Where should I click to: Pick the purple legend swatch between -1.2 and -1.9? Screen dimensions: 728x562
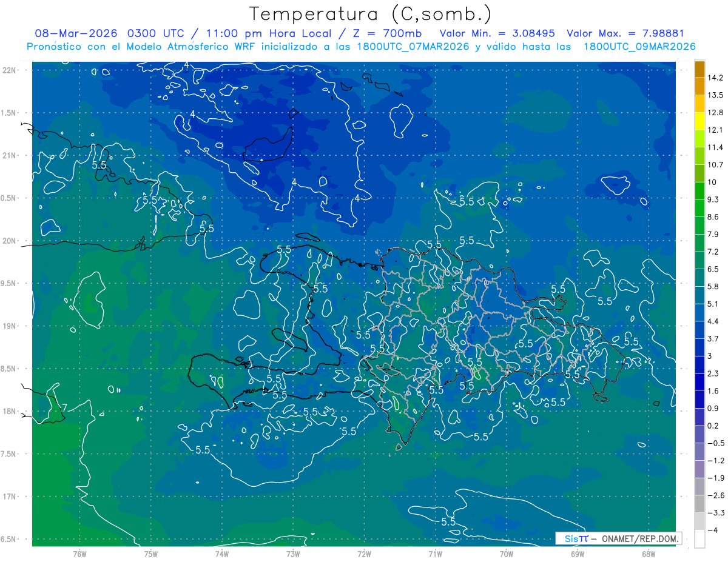(699, 470)
